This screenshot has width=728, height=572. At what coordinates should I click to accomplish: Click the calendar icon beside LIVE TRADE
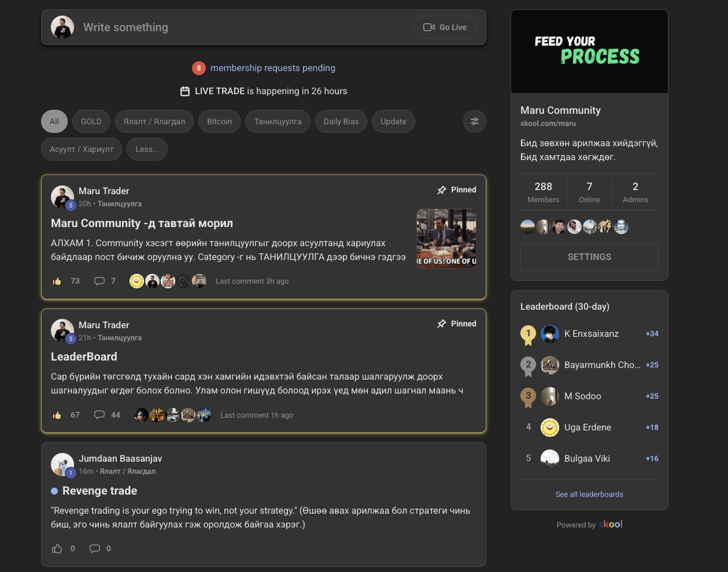click(185, 91)
